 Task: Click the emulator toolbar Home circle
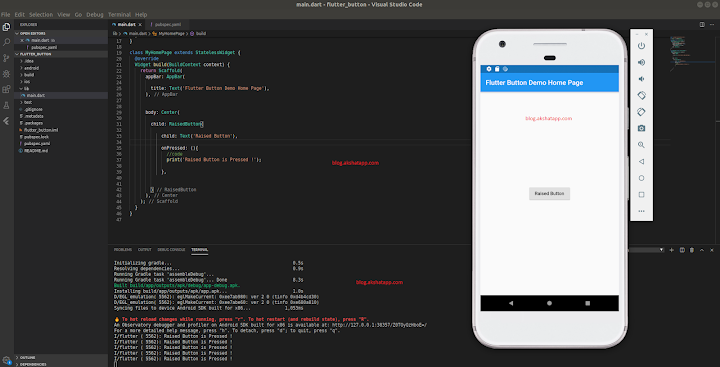click(x=641, y=178)
